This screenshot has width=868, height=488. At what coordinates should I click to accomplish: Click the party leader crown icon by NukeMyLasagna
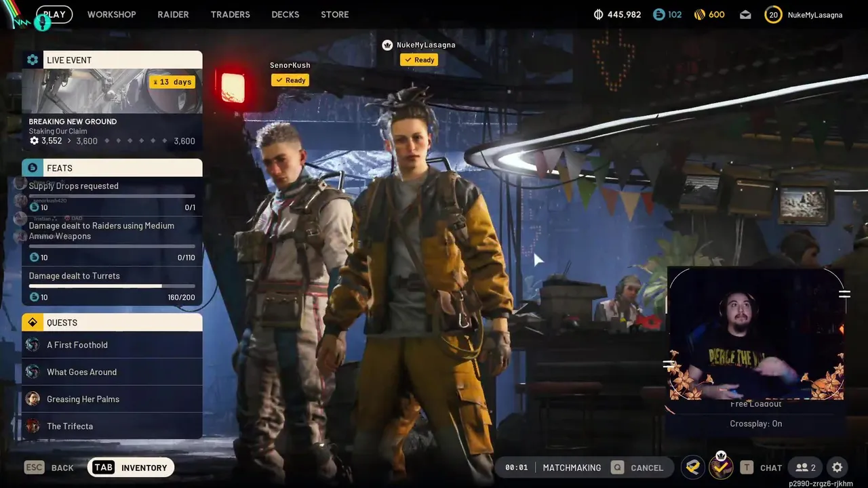pyautogui.click(x=387, y=45)
